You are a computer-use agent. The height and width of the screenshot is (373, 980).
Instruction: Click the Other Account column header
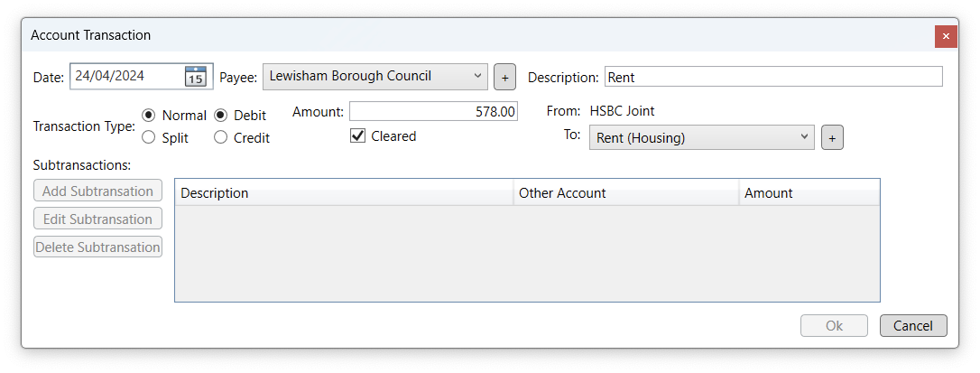[626, 192]
